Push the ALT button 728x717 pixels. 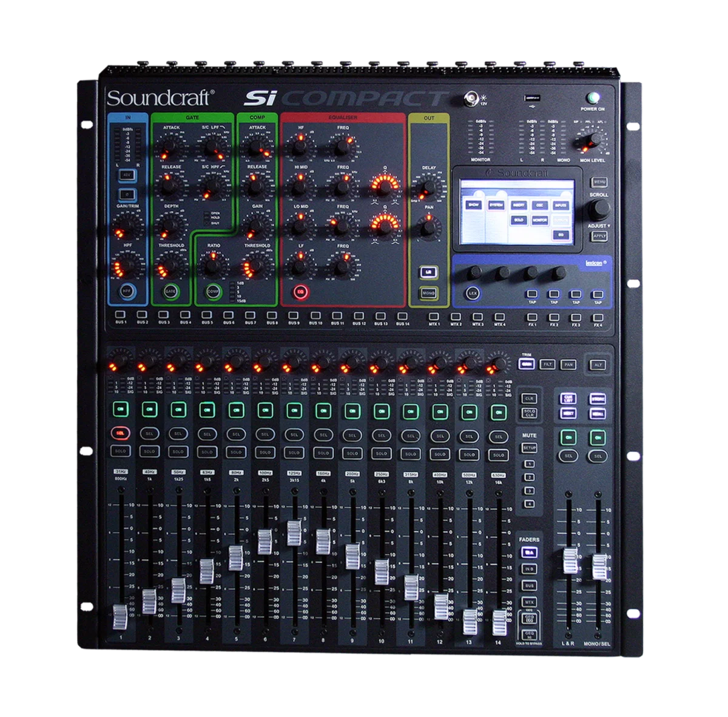click(598, 365)
